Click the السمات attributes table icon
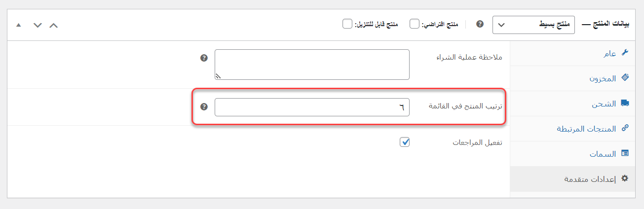This screenshot has height=209, width=644. (x=625, y=153)
